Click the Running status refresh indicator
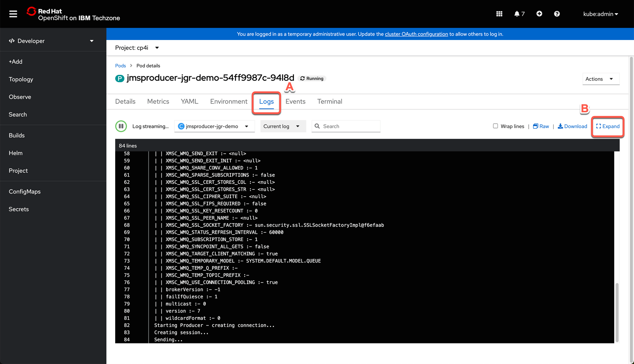The width and height of the screenshot is (634, 364). 311,78
